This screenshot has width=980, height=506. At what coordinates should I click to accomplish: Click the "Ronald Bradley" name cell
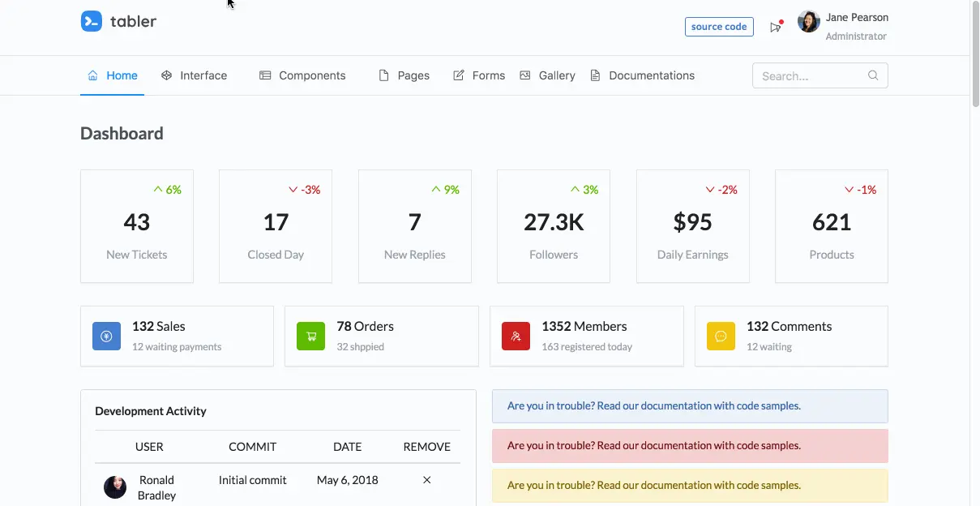156,487
